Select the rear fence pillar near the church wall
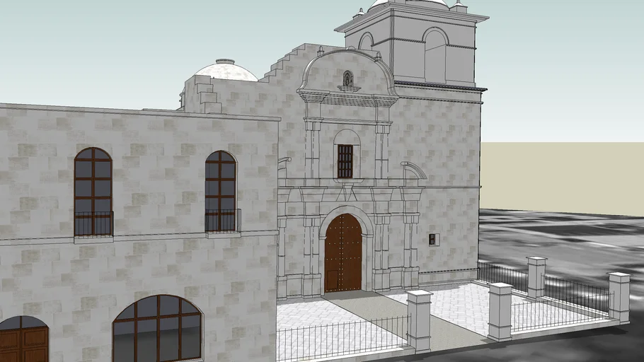The width and height of the screenshot is (644, 362). pyautogui.click(x=536, y=276)
